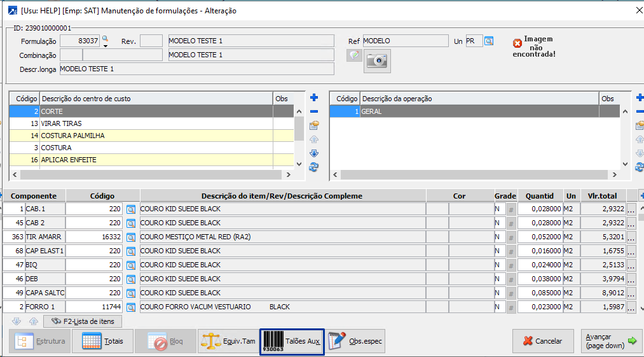Move item up with arrow beside F2 button
The width and height of the screenshot is (644, 357).
click(x=34, y=321)
